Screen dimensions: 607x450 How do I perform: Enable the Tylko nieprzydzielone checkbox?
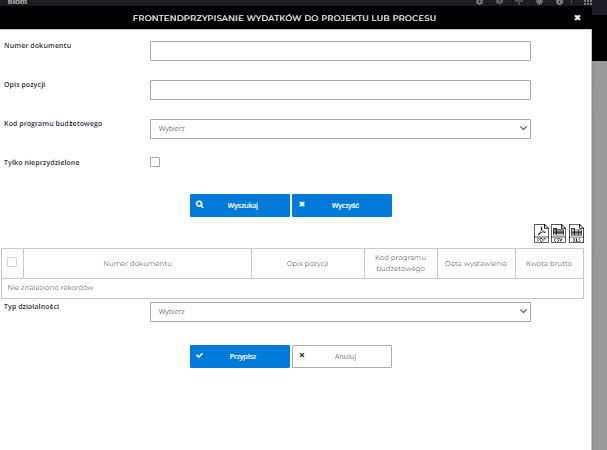(x=155, y=162)
